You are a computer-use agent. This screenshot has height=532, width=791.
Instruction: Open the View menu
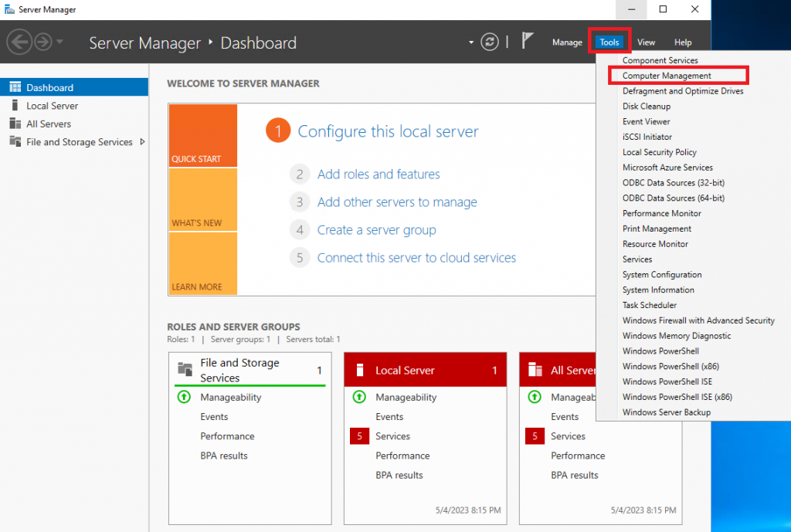point(646,42)
